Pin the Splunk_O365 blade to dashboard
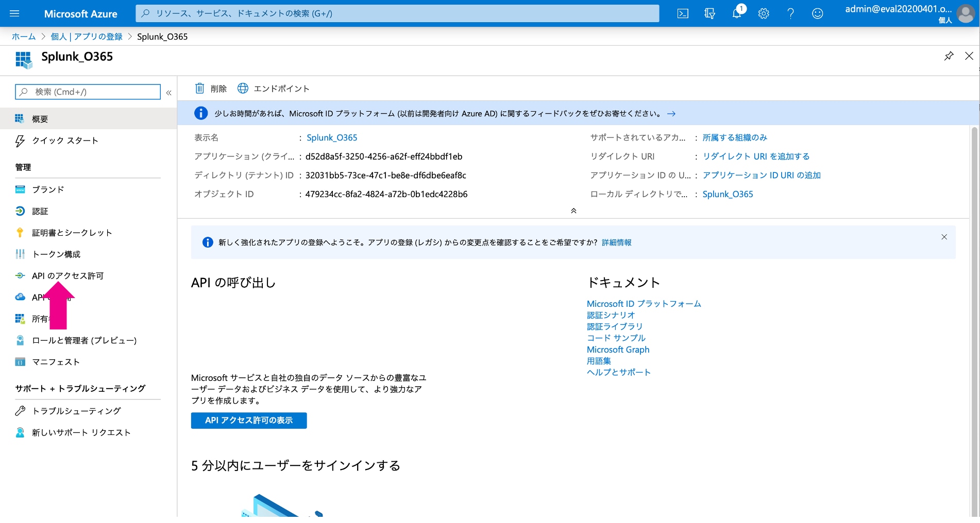The height and width of the screenshot is (523, 980). click(x=949, y=56)
